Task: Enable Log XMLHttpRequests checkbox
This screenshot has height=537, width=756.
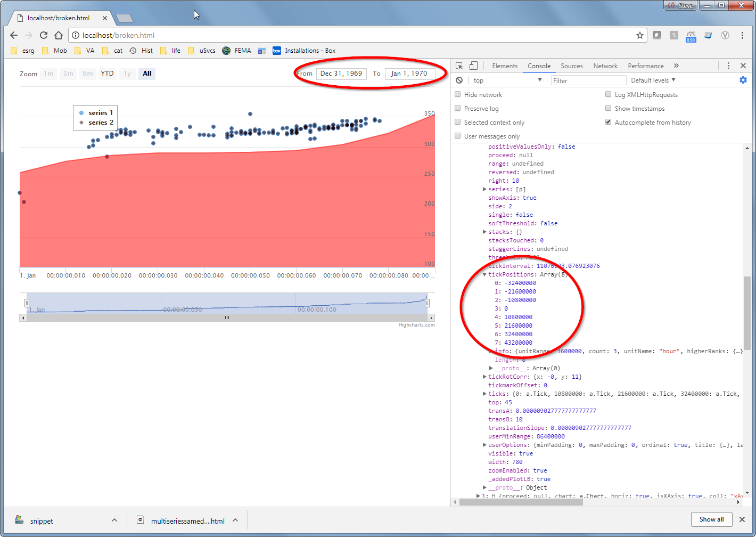Action: pos(608,94)
